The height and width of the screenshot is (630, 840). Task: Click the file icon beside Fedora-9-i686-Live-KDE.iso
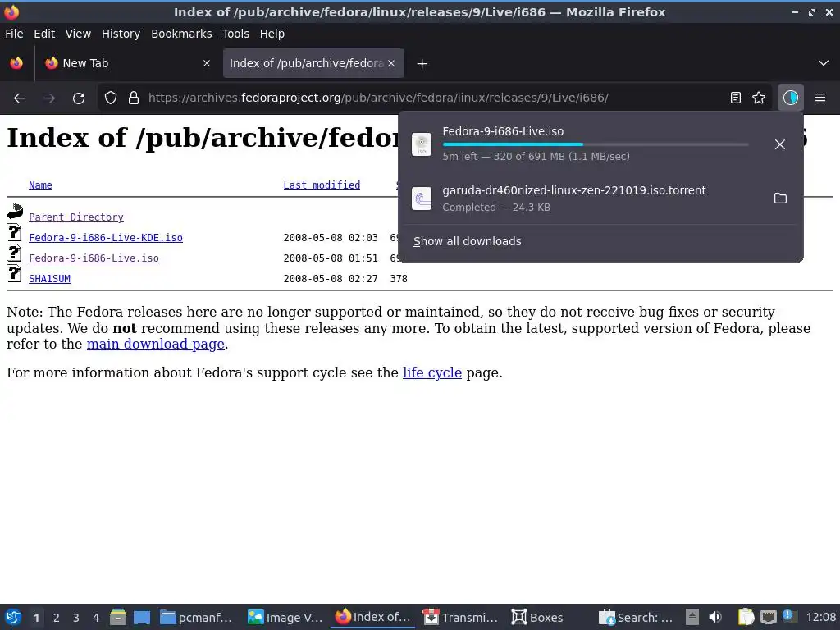pos(14,232)
